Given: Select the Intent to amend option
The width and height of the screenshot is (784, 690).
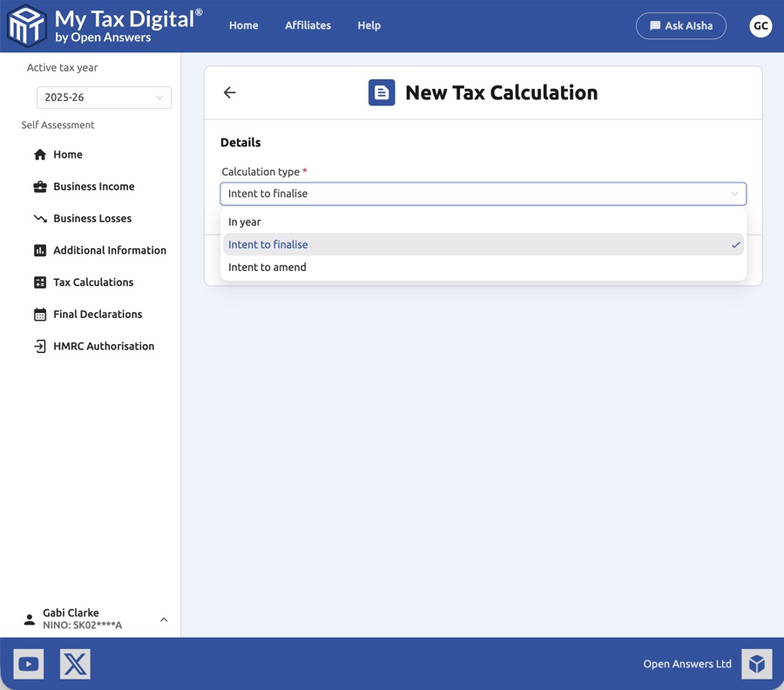Looking at the screenshot, I should point(267,267).
